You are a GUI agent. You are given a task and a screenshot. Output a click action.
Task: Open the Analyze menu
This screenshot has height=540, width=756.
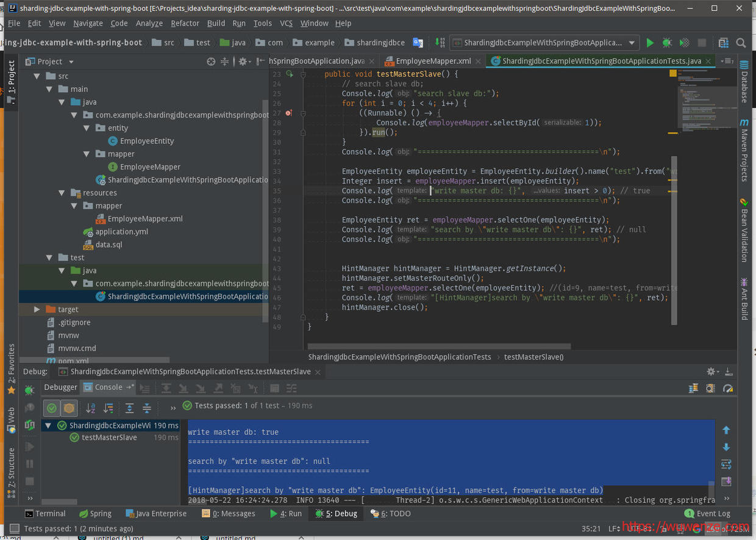point(149,23)
